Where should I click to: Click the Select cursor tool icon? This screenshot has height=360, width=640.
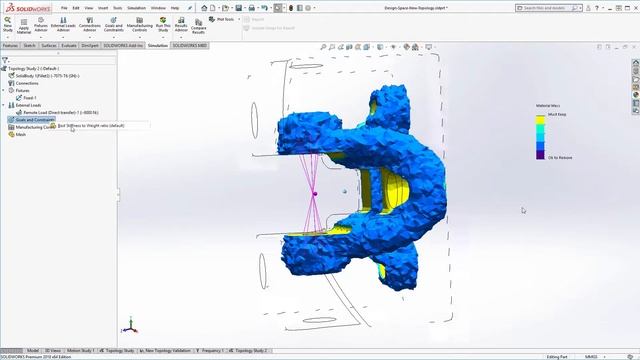click(x=278, y=8)
